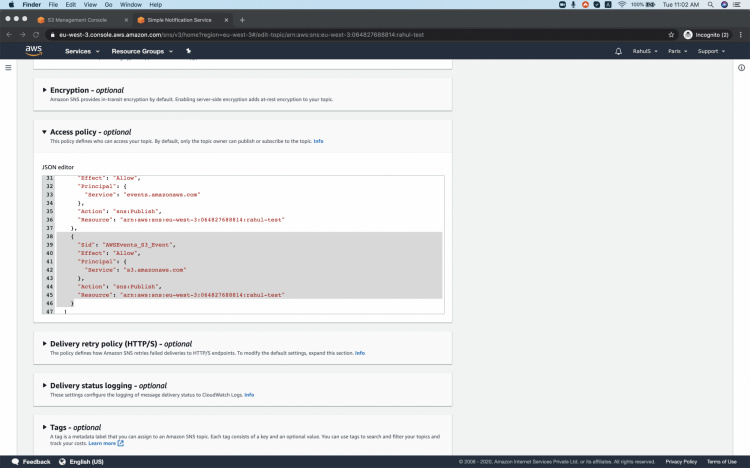The width and height of the screenshot is (750, 468).
Task: Click the Feedback button in footer
Action: click(31, 462)
